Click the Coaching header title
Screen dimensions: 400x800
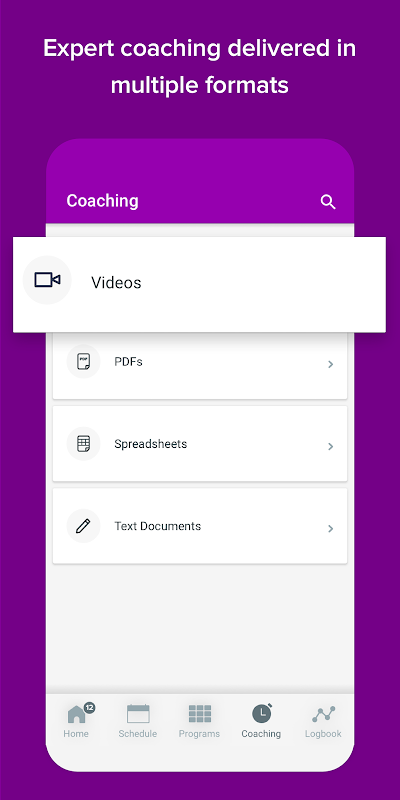[x=102, y=201]
